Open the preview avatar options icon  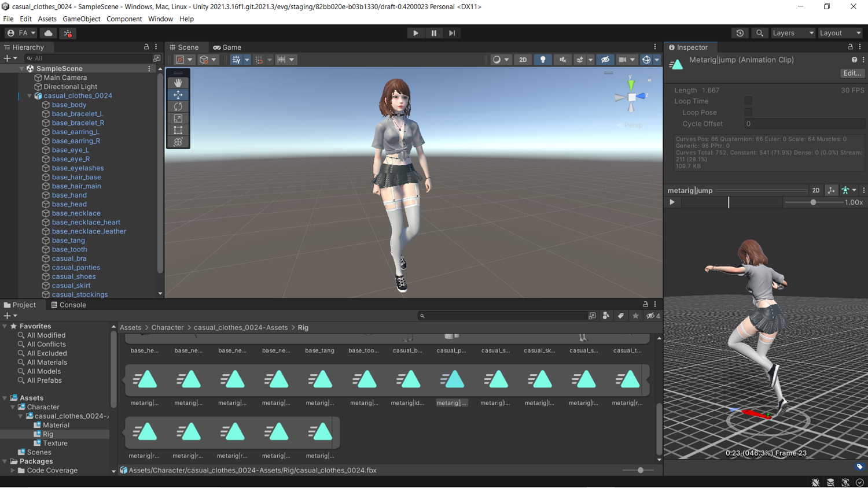click(x=848, y=190)
